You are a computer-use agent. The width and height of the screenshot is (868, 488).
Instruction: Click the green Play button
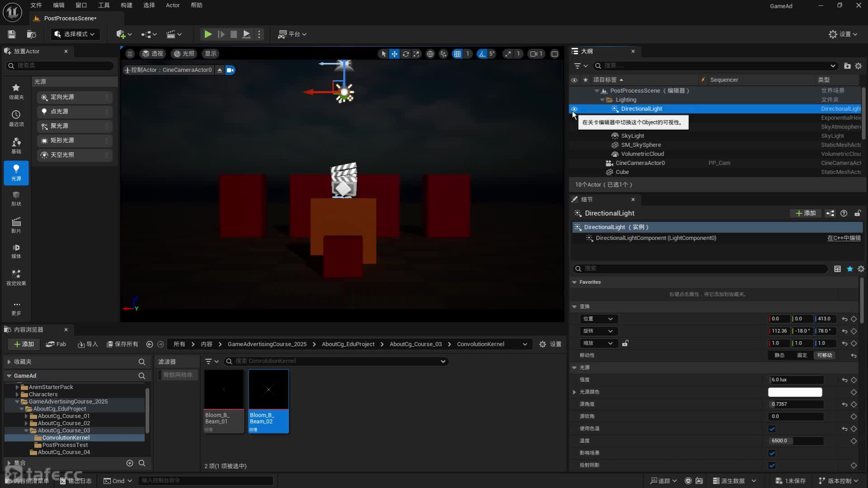[208, 34]
